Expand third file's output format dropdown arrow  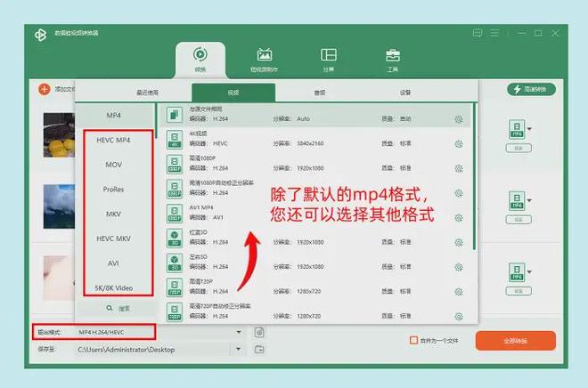(529, 272)
